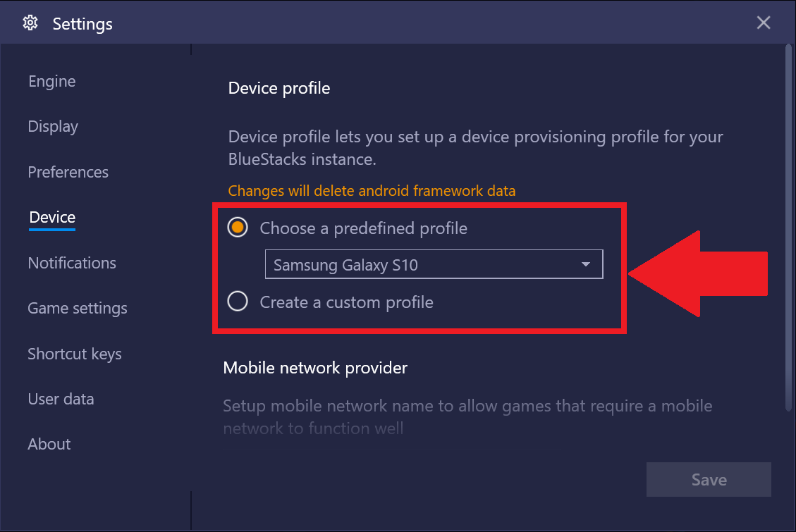
Task: Click the dropdown arrow beside Samsung Galaxy S10
Action: point(585,264)
